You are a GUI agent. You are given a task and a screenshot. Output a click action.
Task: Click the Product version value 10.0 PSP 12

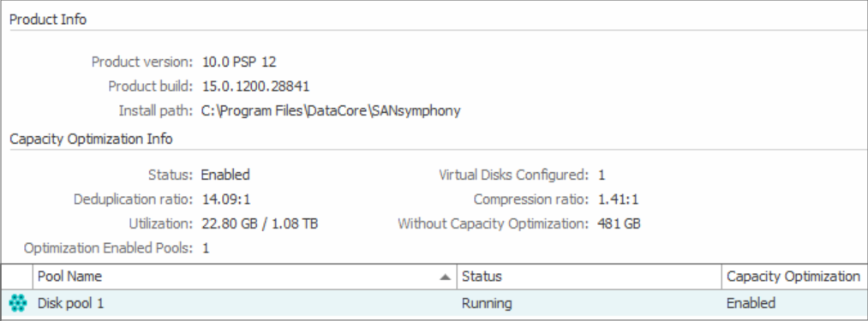239,62
